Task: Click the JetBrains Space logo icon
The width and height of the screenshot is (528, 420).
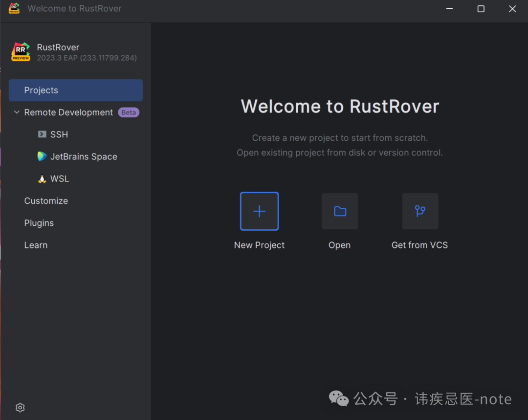Action: [42, 156]
